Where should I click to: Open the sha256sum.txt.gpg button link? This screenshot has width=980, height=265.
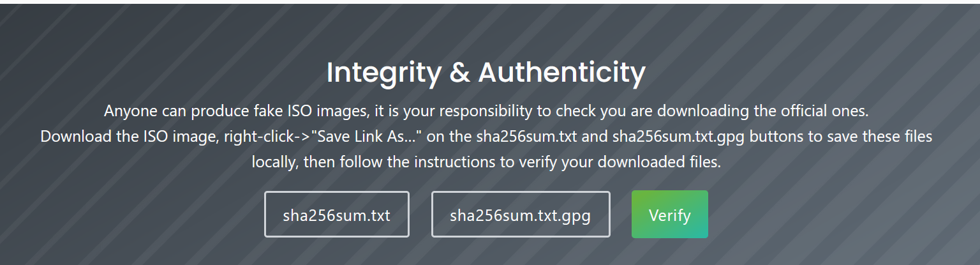coord(520,215)
